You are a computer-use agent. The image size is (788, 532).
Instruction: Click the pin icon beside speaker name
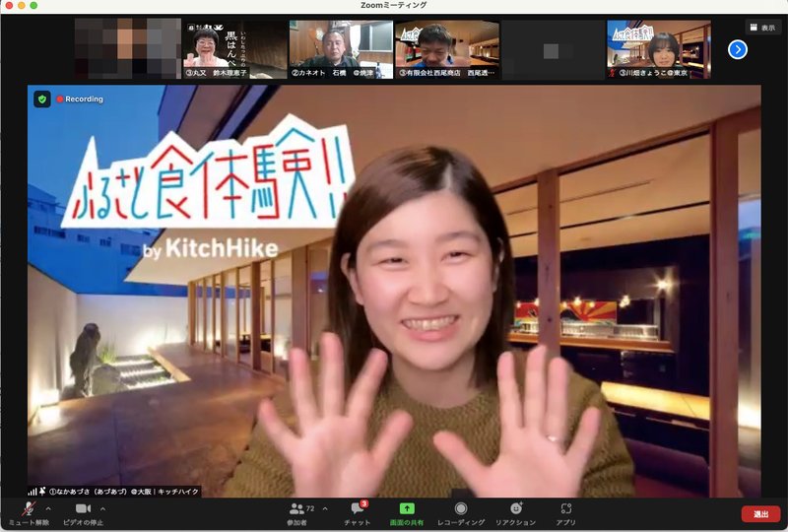pyautogui.click(x=42, y=491)
